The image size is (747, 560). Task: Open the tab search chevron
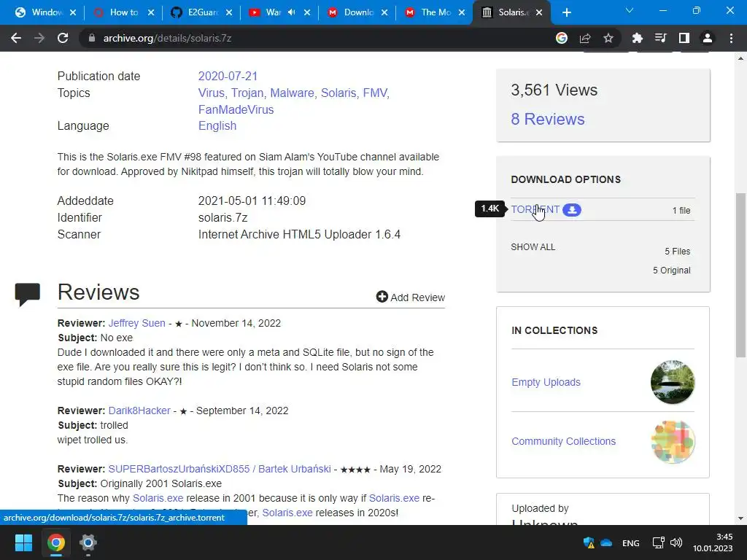pyautogui.click(x=630, y=10)
